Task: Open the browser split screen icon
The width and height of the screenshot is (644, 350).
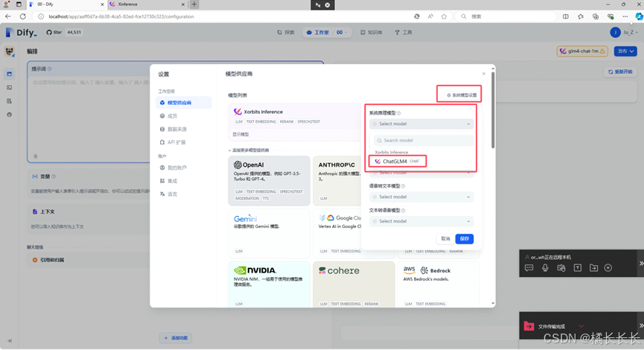Action: pyautogui.click(x=566, y=16)
